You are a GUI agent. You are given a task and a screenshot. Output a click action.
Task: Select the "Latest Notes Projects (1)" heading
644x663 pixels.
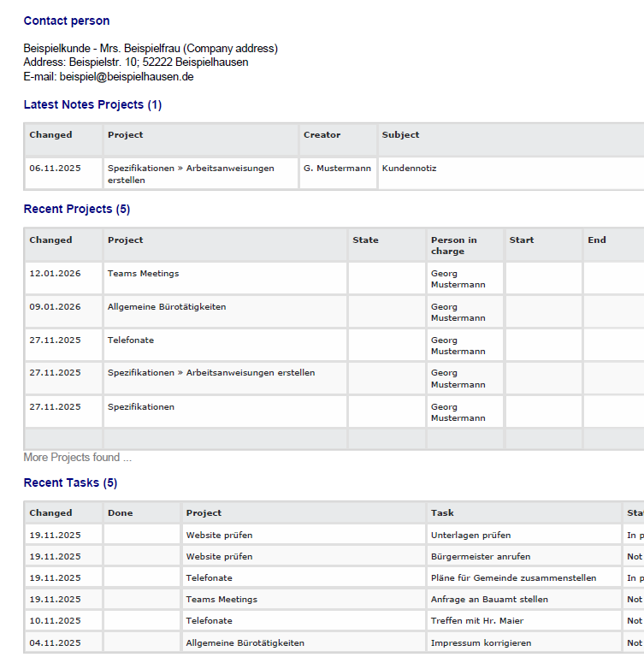pyautogui.click(x=92, y=104)
